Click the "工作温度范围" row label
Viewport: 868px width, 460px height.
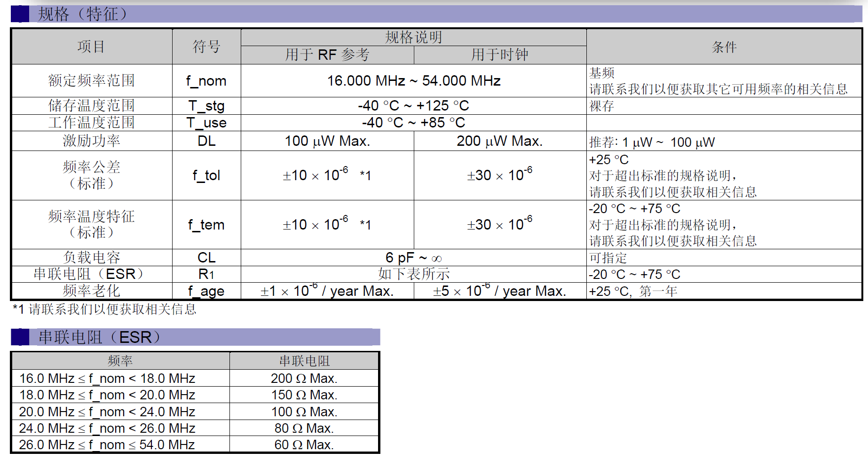point(91,122)
